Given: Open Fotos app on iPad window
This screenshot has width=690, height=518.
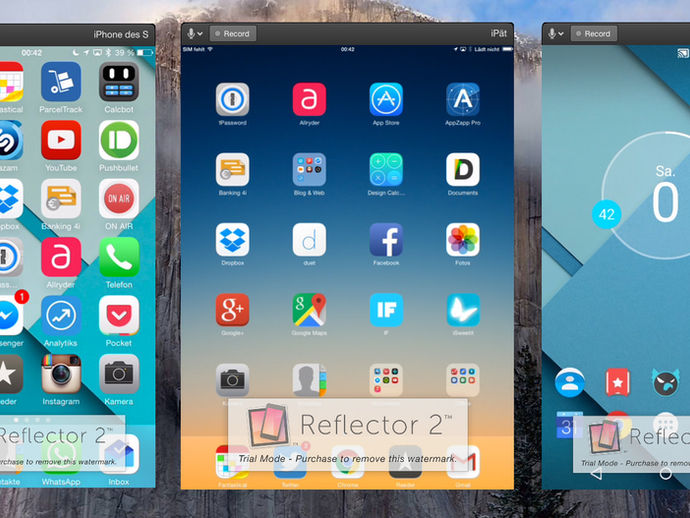Looking at the screenshot, I should tap(462, 240).
